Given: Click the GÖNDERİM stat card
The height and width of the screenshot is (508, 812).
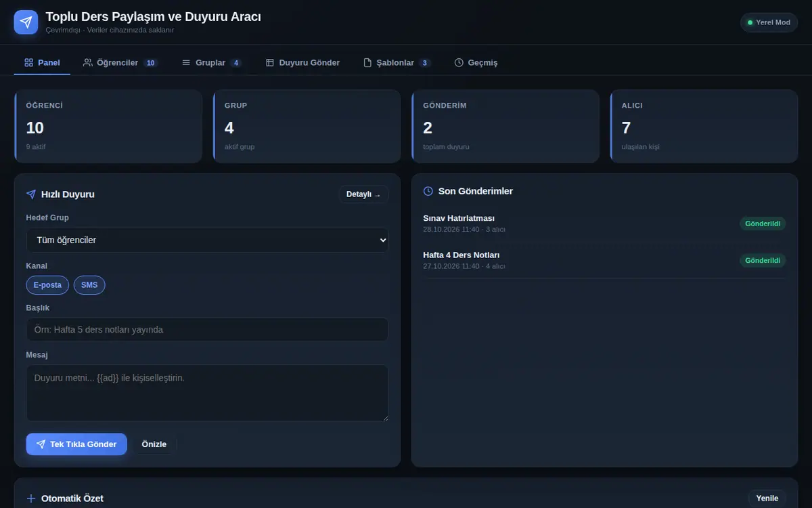Looking at the screenshot, I should coord(505,127).
